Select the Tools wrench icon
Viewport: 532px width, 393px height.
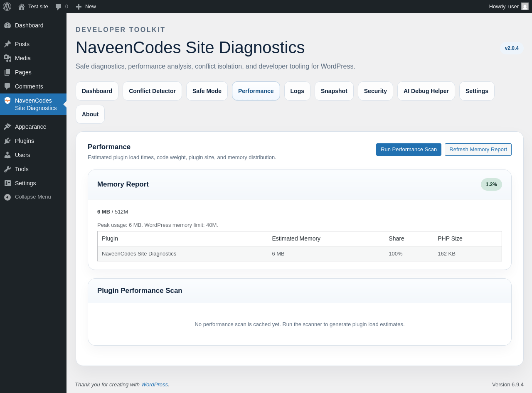coord(7,169)
